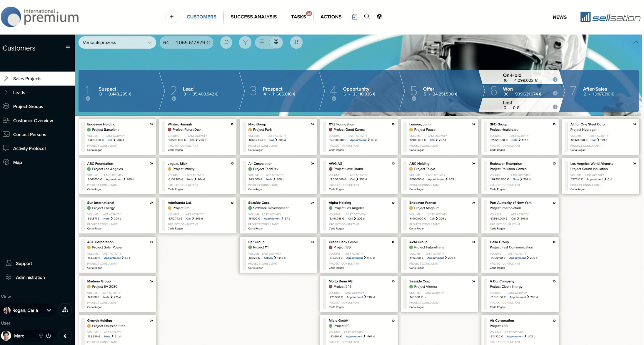The image size is (644, 345).
Task: Click the 64 projects total volume summary
Action: [x=186, y=42]
